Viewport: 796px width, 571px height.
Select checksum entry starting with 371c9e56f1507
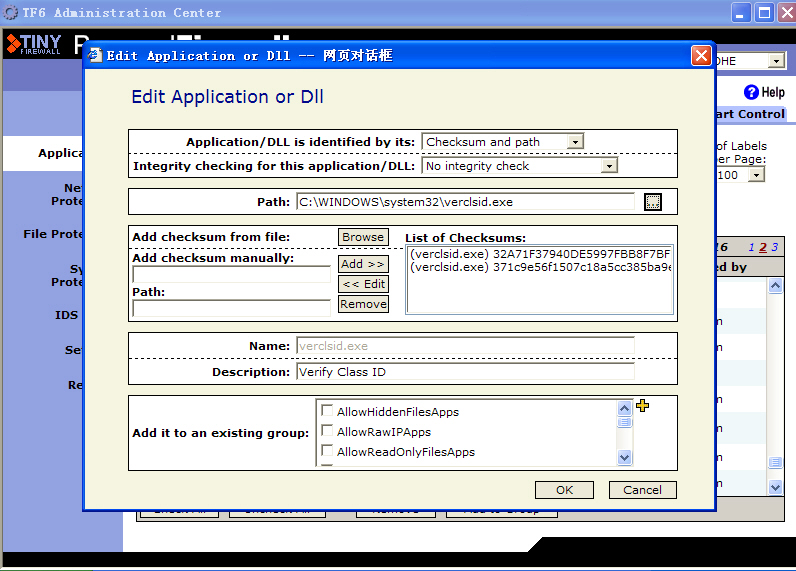[x=540, y=267]
